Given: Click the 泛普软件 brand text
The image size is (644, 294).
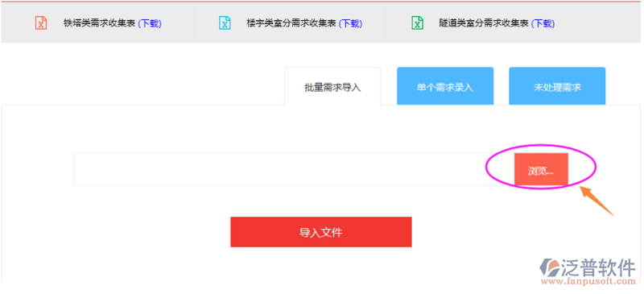Looking at the screenshot, I should coord(598,267).
